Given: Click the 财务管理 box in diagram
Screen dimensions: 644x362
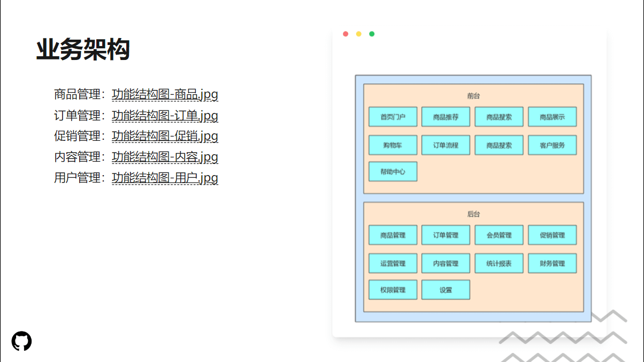Looking at the screenshot, I should click(x=552, y=263).
